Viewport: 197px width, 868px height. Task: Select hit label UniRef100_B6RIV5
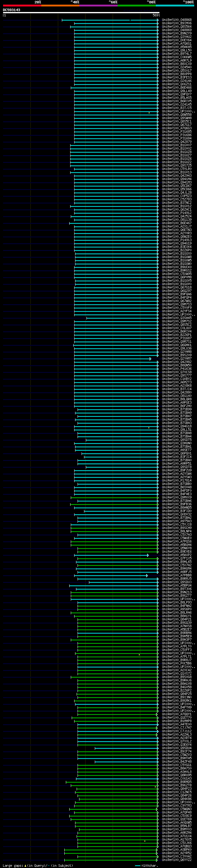177,101
